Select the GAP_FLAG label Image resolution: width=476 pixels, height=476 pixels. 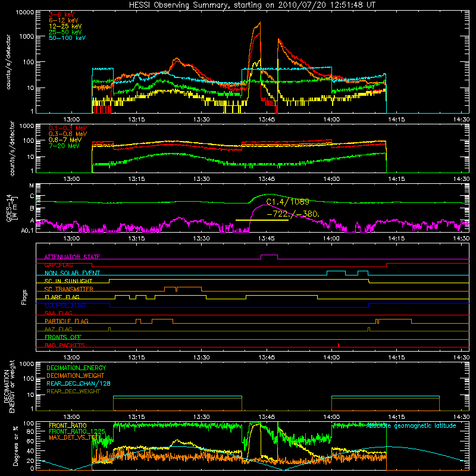58,265
